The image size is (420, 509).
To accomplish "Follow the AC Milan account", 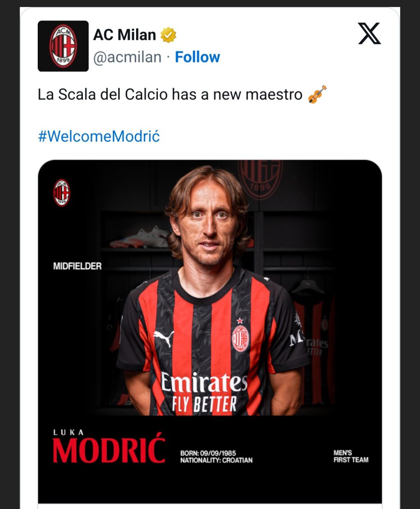I will pos(197,57).
